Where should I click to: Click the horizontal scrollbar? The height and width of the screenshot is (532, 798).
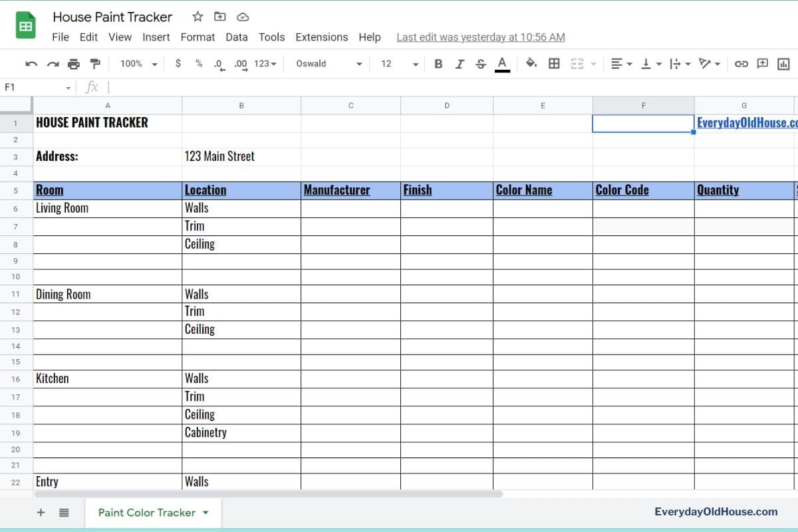point(269,493)
